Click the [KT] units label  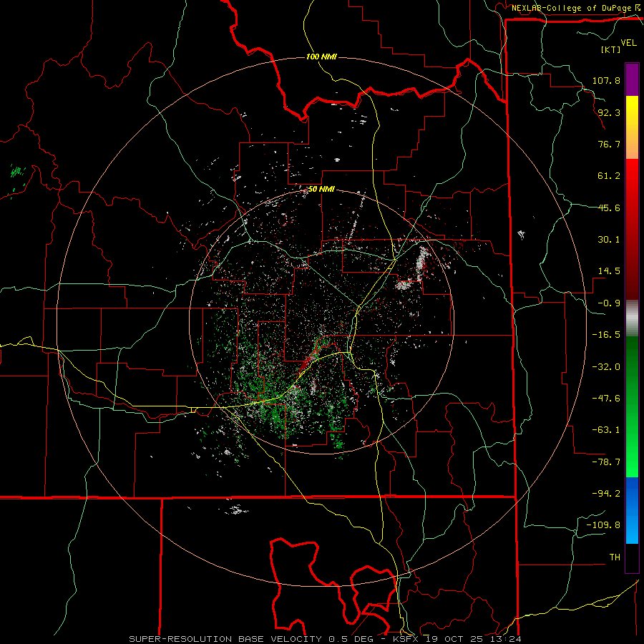(x=610, y=49)
